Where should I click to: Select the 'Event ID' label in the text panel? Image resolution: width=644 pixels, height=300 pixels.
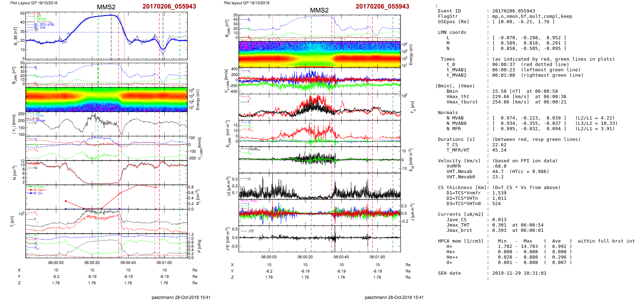449,11
